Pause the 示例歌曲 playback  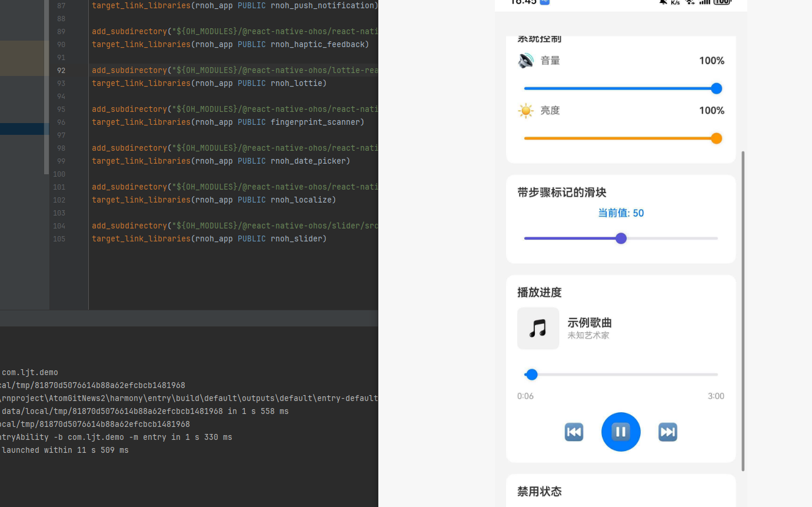click(x=621, y=432)
